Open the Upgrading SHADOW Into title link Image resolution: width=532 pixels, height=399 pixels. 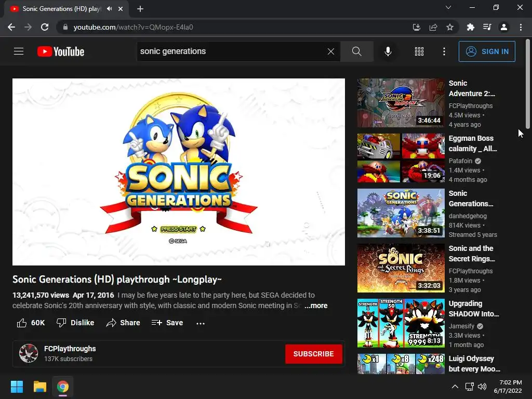[474, 309]
